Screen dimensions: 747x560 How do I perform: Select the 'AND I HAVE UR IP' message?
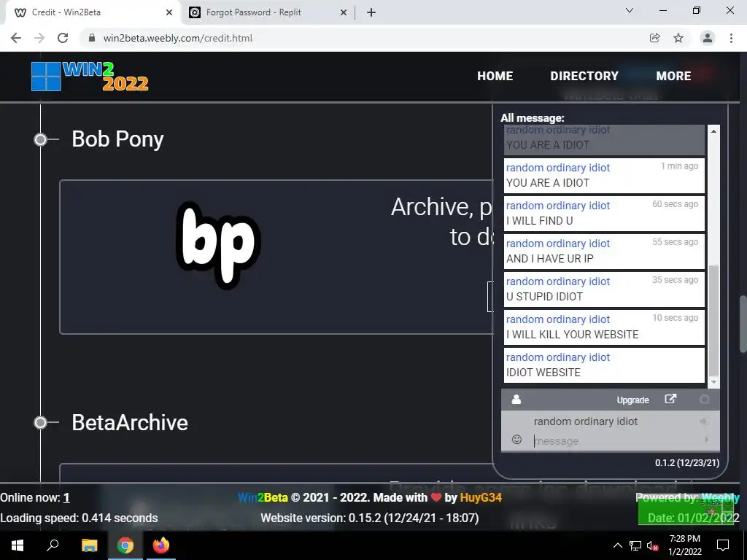[604, 252]
